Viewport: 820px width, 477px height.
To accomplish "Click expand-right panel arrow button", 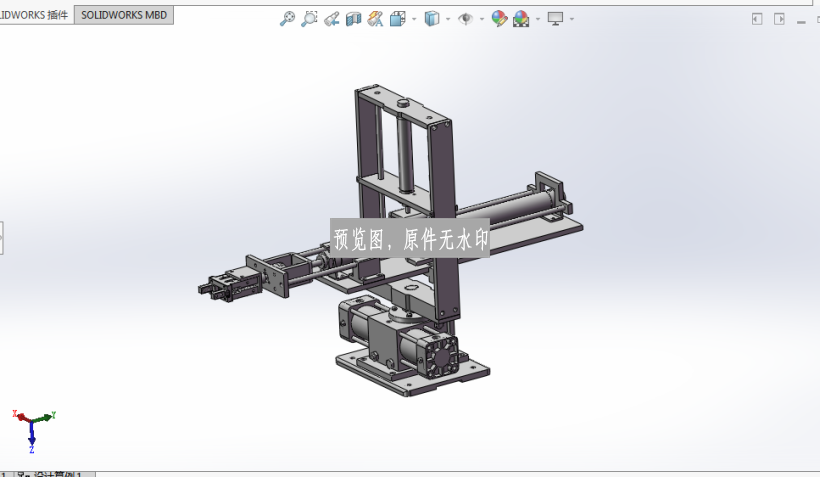I will tap(779, 19).
